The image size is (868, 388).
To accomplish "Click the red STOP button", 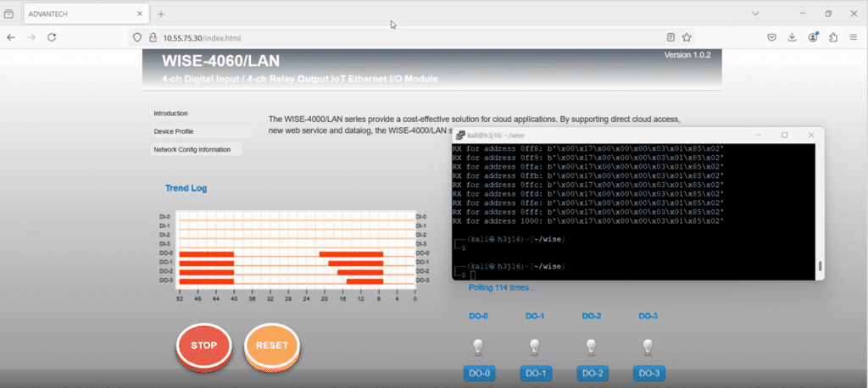I will coord(203,346).
